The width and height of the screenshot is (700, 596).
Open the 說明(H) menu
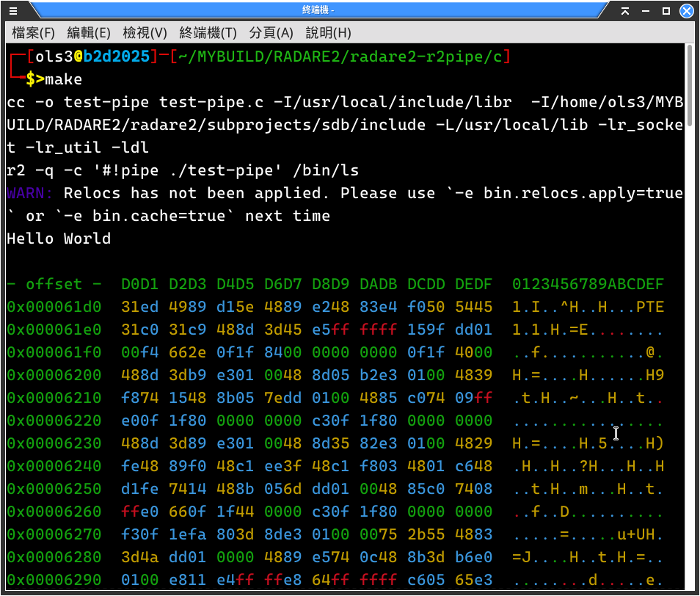tap(328, 33)
